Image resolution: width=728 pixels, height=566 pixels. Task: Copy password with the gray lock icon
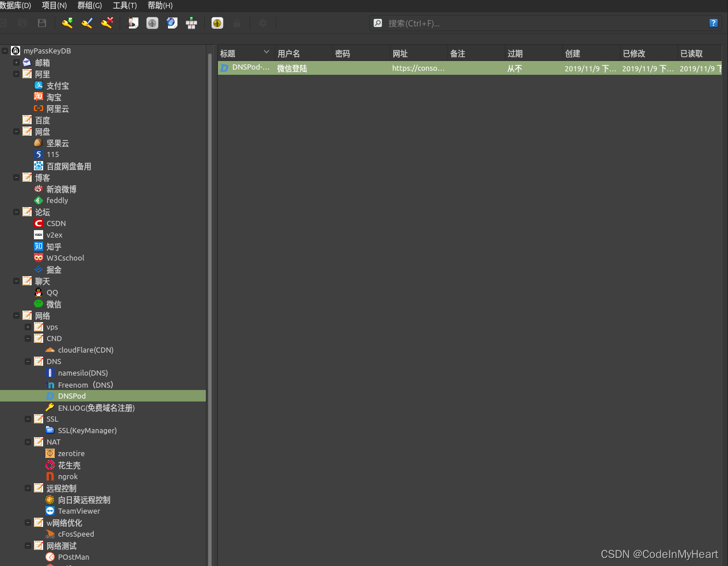(x=152, y=23)
